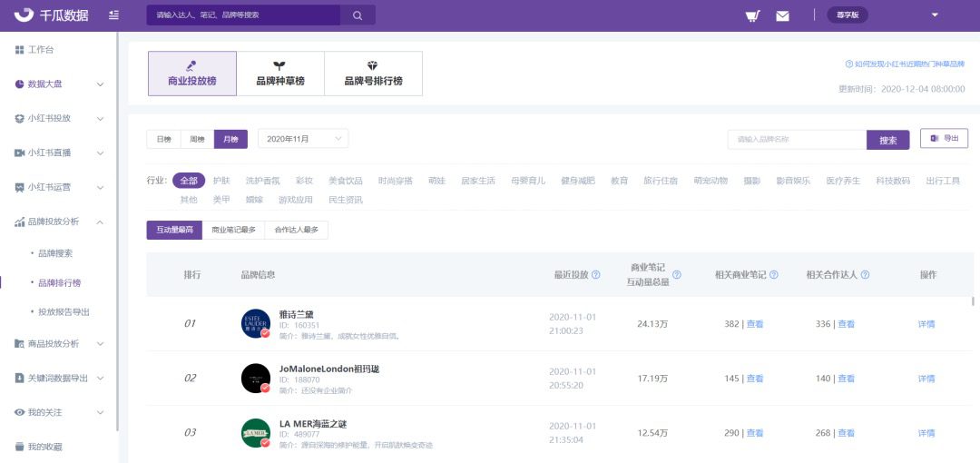Open 品牌号排行榜 tab
980x463 pixels.
(x=373, y=74)
